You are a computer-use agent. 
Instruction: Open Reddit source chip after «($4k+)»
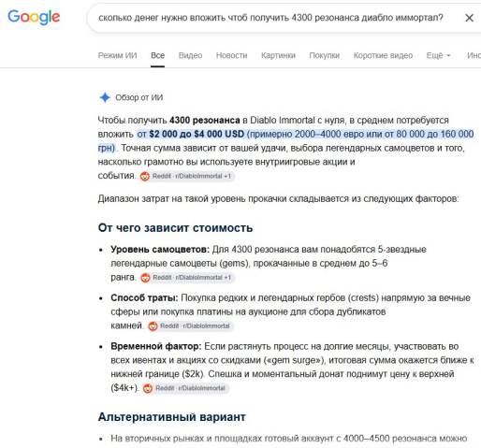[x=186, y=388]
